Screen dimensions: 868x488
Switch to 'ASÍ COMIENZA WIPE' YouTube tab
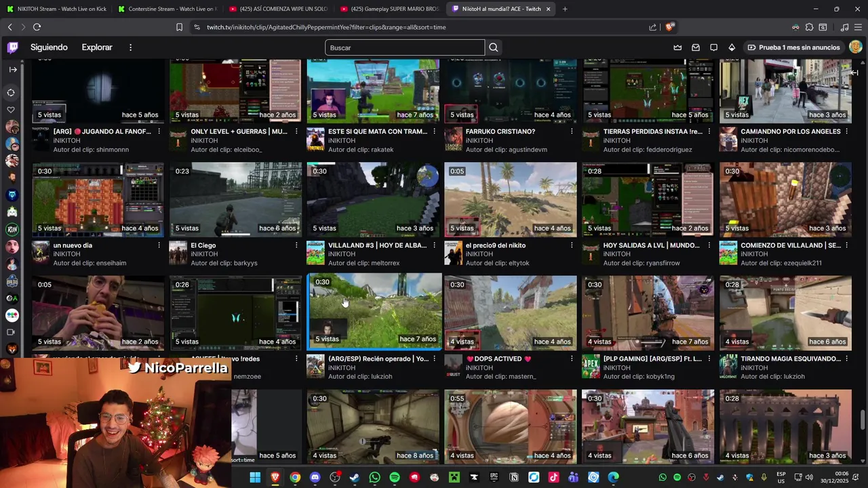coord(277,9)
